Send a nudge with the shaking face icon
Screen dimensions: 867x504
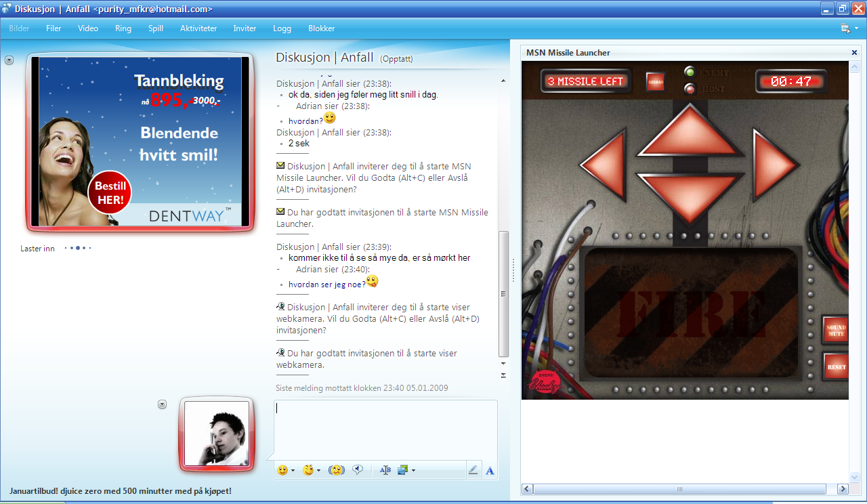tap(335, 470)
